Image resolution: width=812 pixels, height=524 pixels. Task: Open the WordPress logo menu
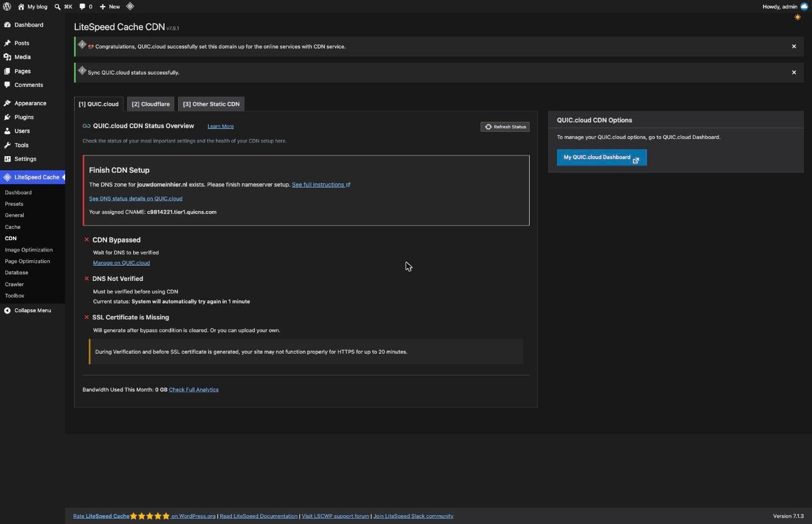pyautogui.click(x=7, y=7)
